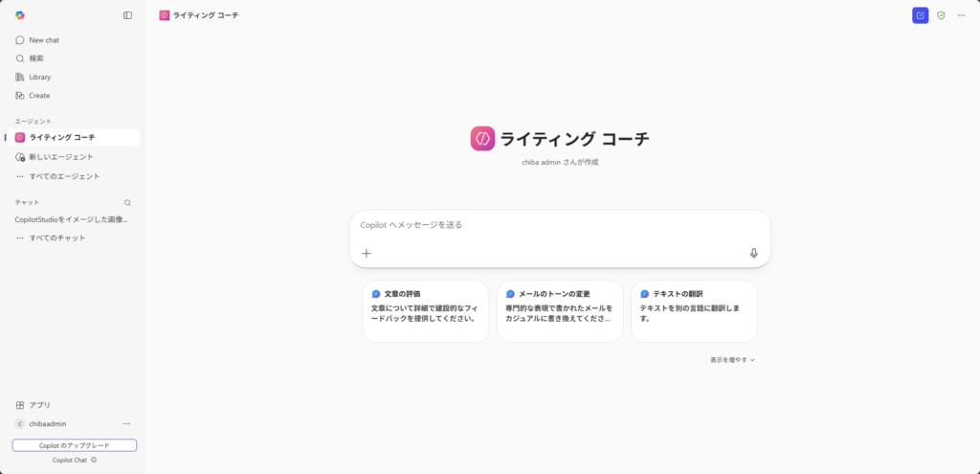Expand すべてのチャット list
980x474 pixels.
coord(56,237)
